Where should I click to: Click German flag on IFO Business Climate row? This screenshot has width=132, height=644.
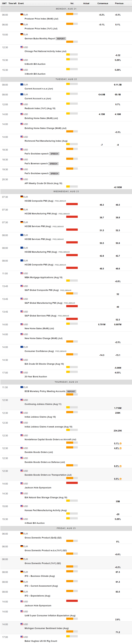(22, 572)
